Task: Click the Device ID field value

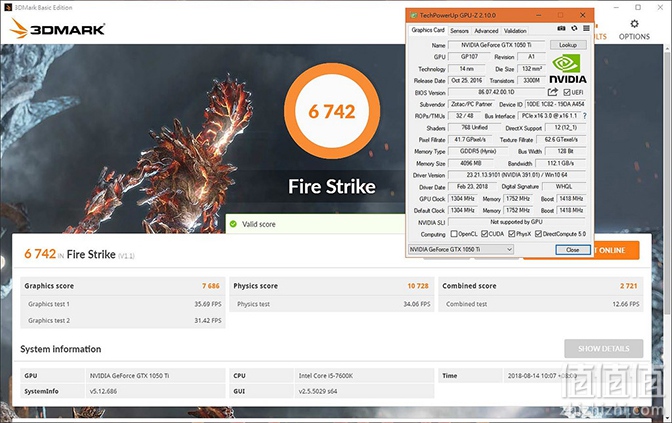Action: coord(555,104)
